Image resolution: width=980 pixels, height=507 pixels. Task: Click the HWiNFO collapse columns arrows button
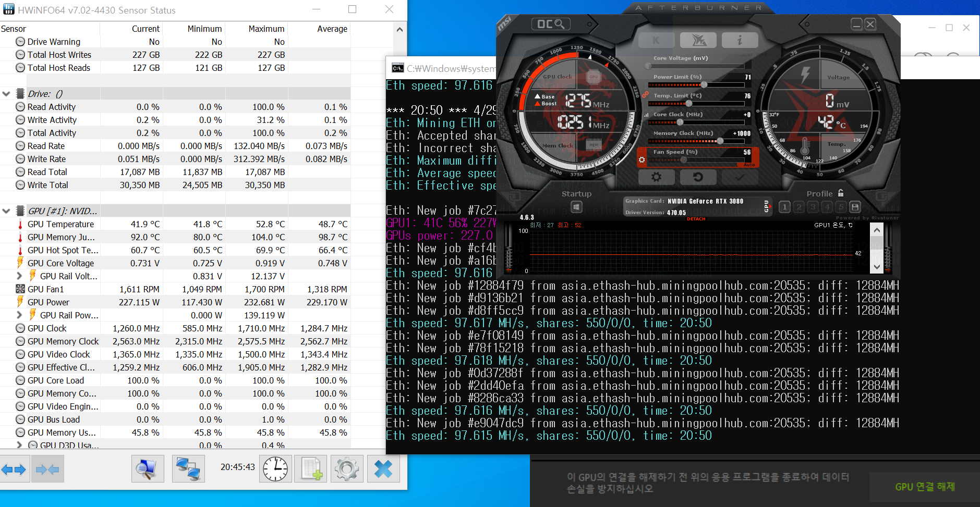coord(47,470)
